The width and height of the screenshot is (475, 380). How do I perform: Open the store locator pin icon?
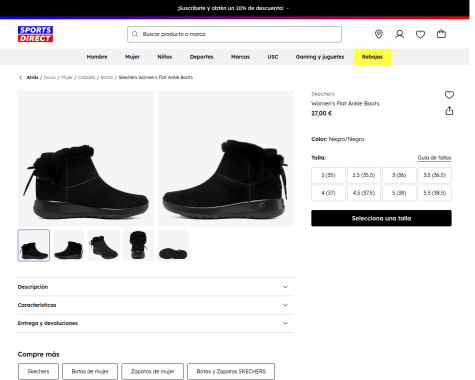[379, 34]
